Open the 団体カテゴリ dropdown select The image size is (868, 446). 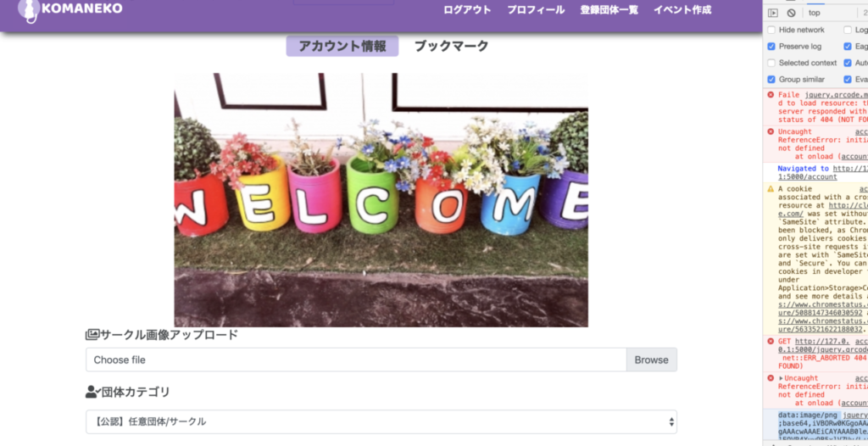[381, 421]
